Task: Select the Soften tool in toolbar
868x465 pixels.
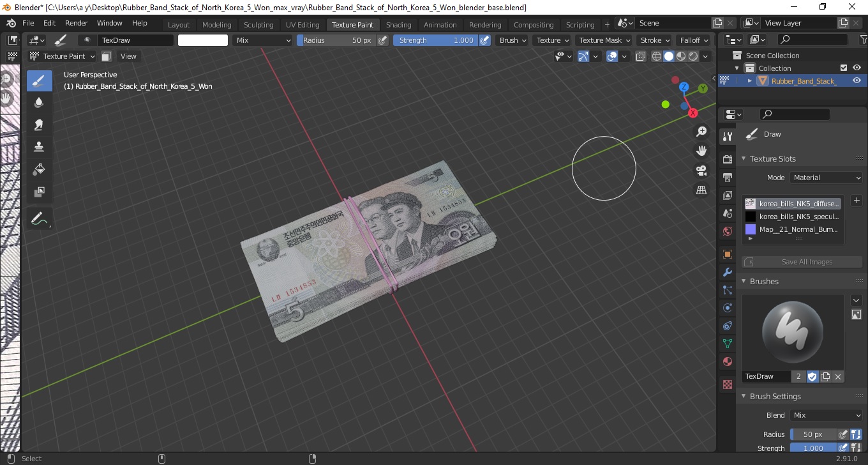Action: point(39,103)
